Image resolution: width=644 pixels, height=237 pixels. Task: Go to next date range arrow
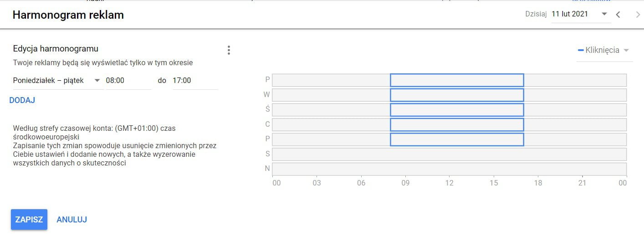(638, 15)
